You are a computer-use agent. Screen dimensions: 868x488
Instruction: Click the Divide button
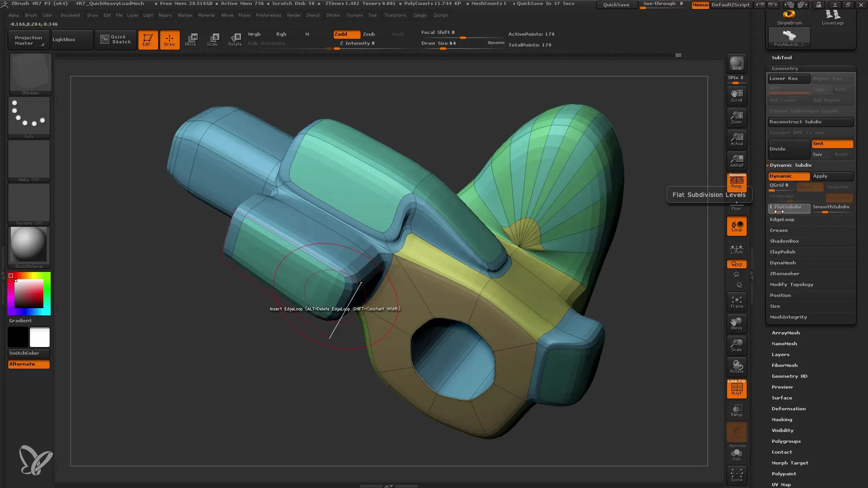[x=788, y=148]
